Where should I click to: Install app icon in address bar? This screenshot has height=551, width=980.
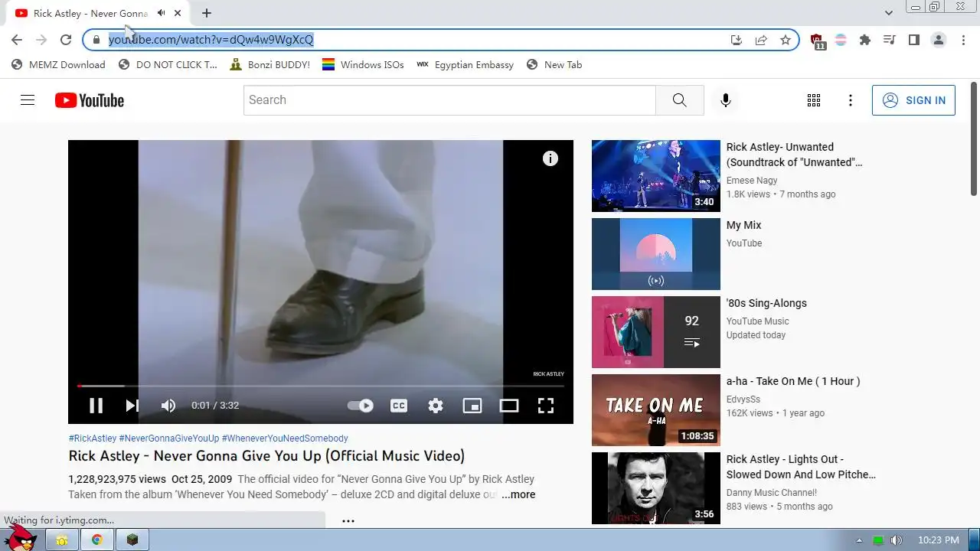(x=737, y=40)
